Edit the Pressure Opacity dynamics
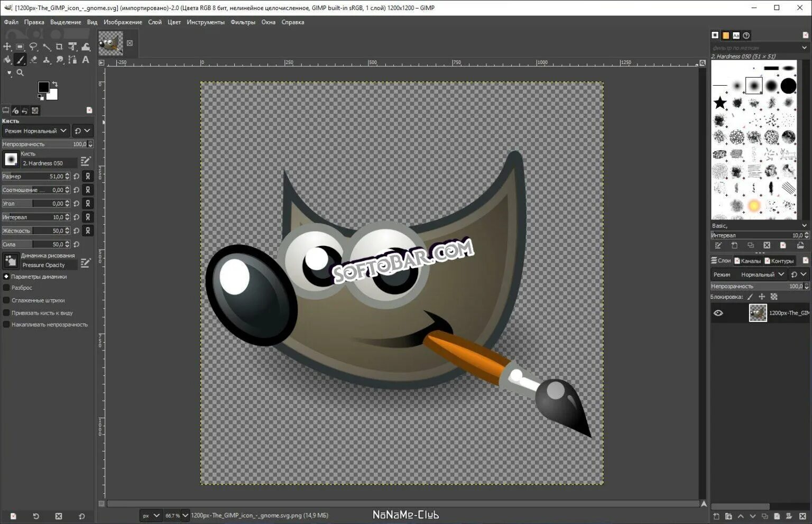This screenshot has height=524, width=812. (86, 263)
